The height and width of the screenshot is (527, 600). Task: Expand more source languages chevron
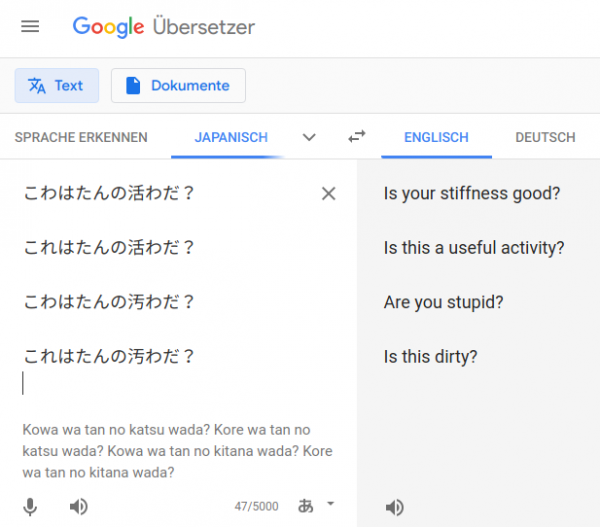click(x=309, y=137)
